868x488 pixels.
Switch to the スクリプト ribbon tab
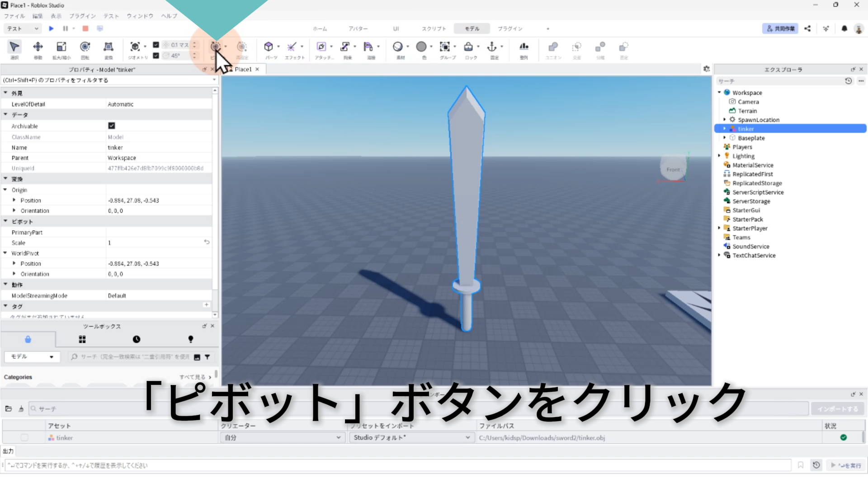coord(434,28)
